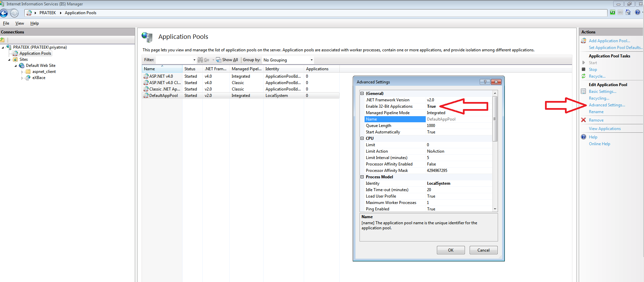This screenshot has width=644, height=282.
Task: Sort pools by the Identity column header
Action: (x=284, y=69)
